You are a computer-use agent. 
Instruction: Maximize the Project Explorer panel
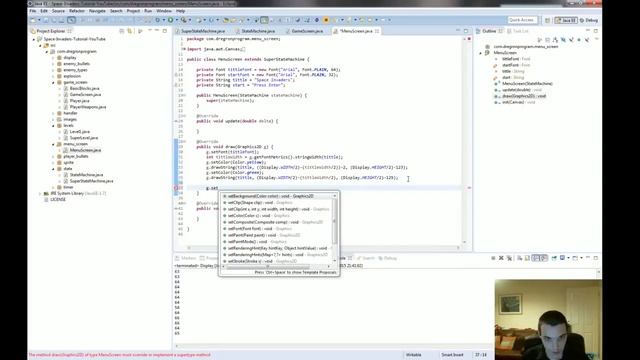165,31
